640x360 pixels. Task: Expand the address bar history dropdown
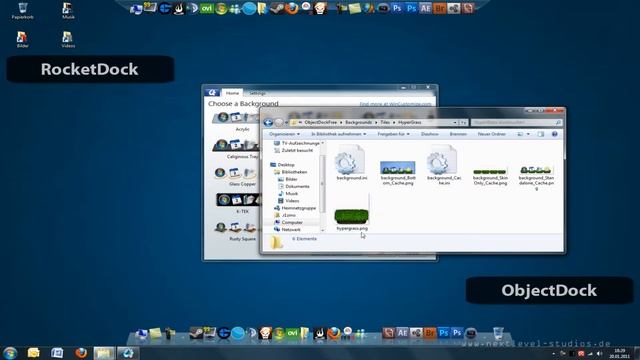tap(455, 122)
